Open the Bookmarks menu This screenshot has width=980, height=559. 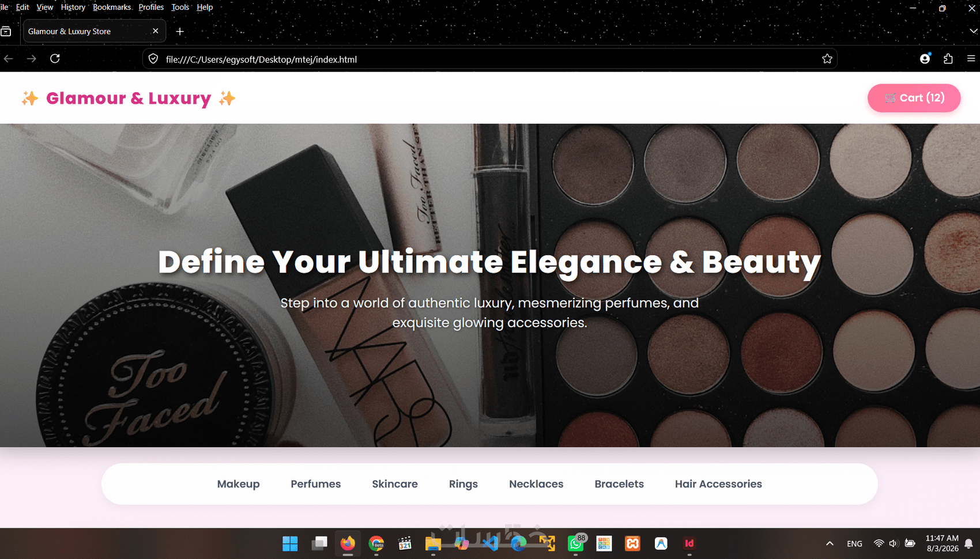point(112,7)
